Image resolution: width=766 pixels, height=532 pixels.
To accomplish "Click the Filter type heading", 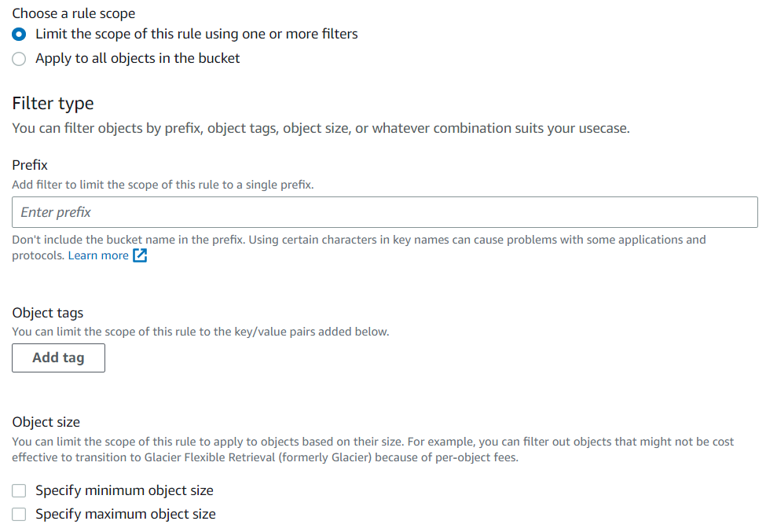I will 53,104.
